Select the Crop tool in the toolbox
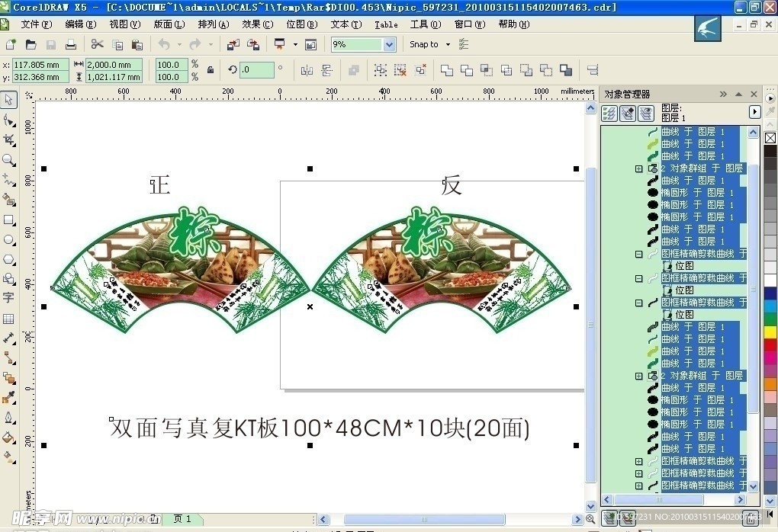Image resolution: width=778 pixels, height=532 pixels. (x=9, y=140)
